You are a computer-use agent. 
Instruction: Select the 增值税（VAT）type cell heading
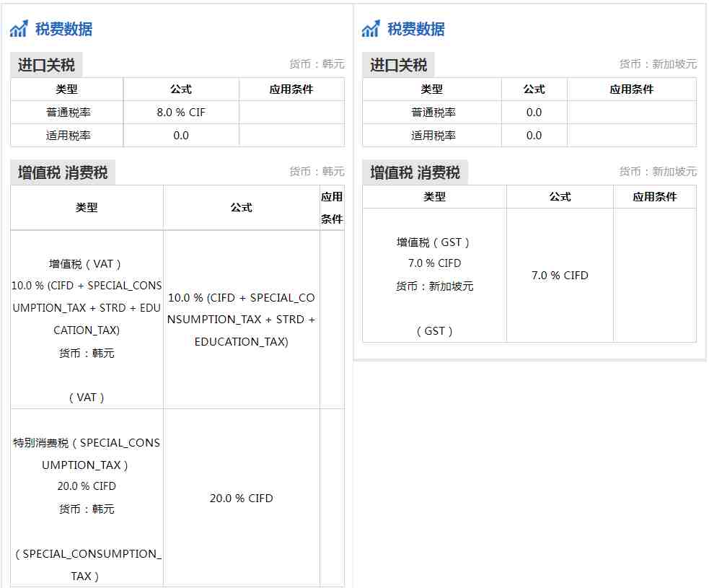click(85, 263)
